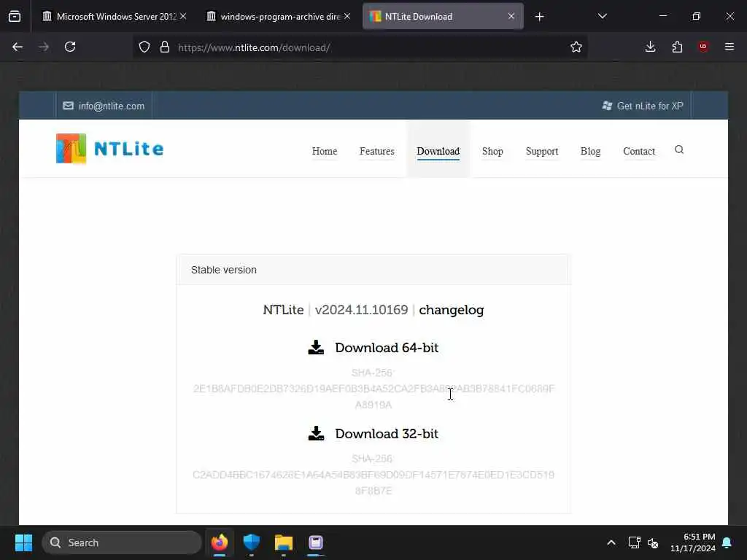Click the NTLite logo
The width and height of the screenshot is (747, 560).
109,149
